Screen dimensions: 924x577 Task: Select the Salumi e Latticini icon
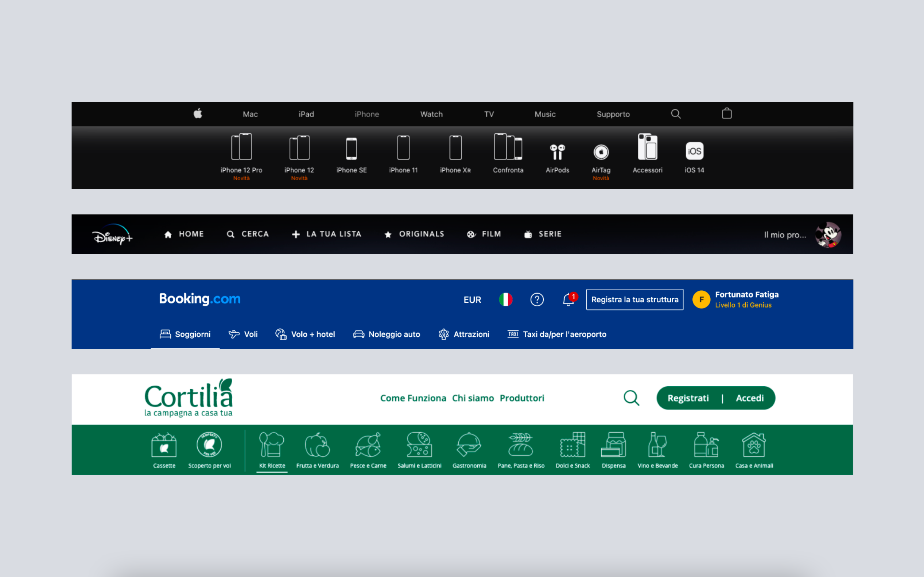(x=419, y=445)
